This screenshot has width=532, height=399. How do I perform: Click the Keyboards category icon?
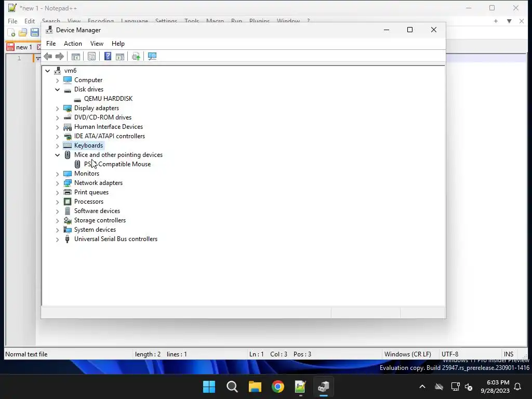point(68,145)
